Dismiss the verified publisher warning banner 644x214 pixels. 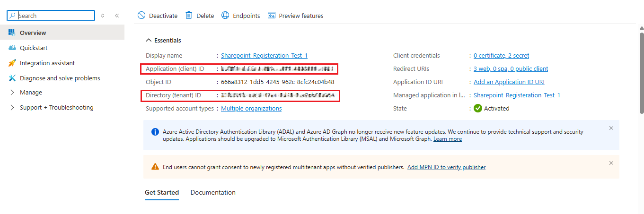[x=611, y=163]
